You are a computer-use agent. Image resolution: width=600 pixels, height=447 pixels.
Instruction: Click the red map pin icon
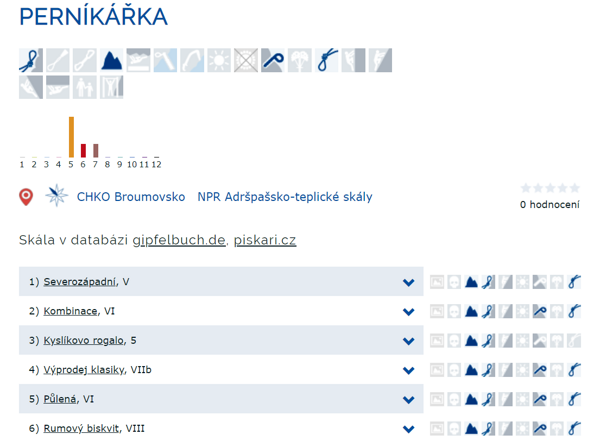[x=27, y=197]
